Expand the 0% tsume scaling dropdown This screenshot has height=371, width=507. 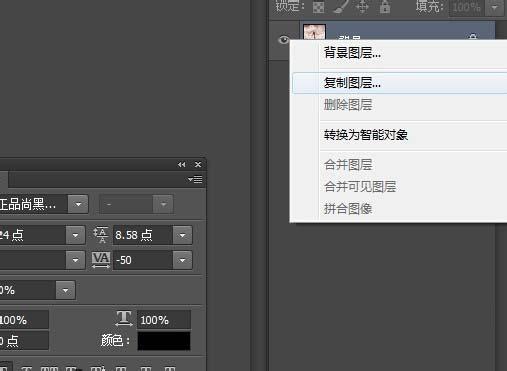click(65, 290)
